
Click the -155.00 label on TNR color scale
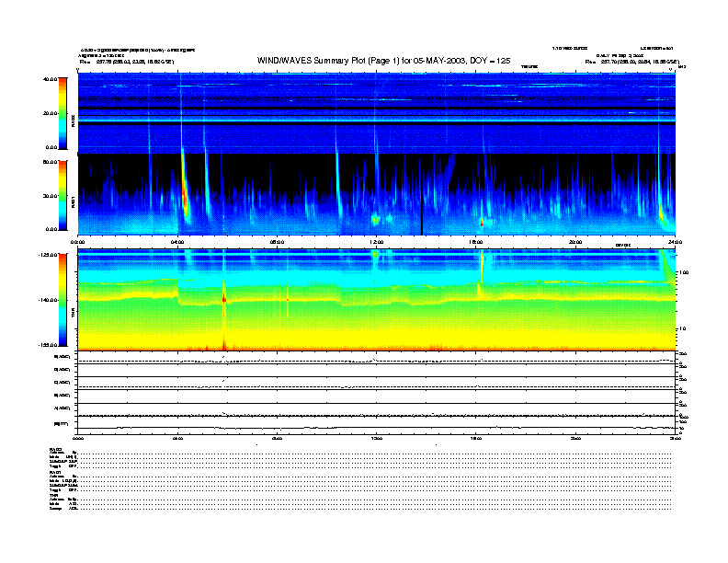click(x=49, y=345)
